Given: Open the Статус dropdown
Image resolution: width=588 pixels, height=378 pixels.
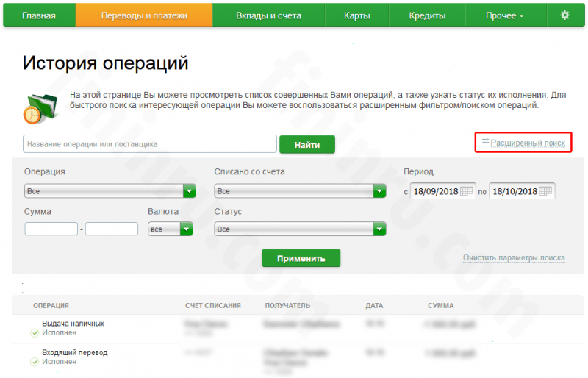Looking at the screenshot, I should pos(300,229).
